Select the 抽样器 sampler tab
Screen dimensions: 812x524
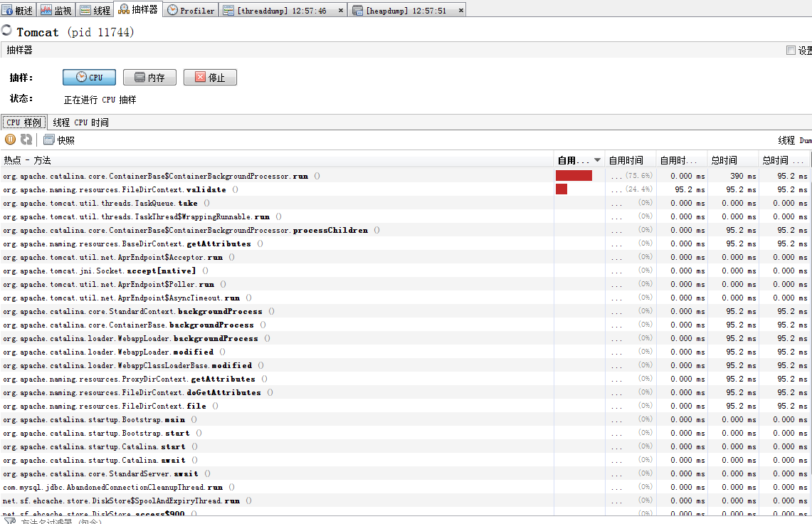(138, 9)
